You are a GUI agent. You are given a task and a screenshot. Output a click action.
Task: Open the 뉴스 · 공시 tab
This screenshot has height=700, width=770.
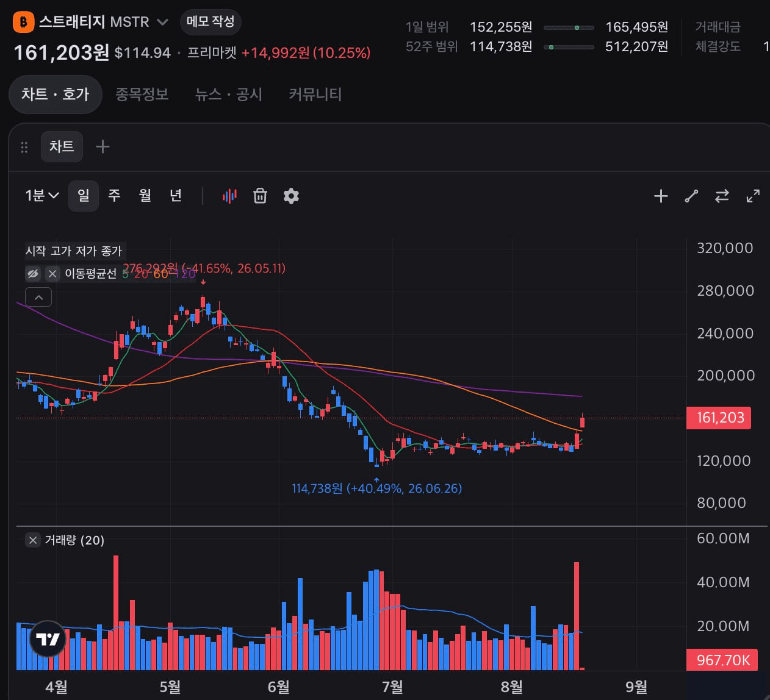(229, 94)
